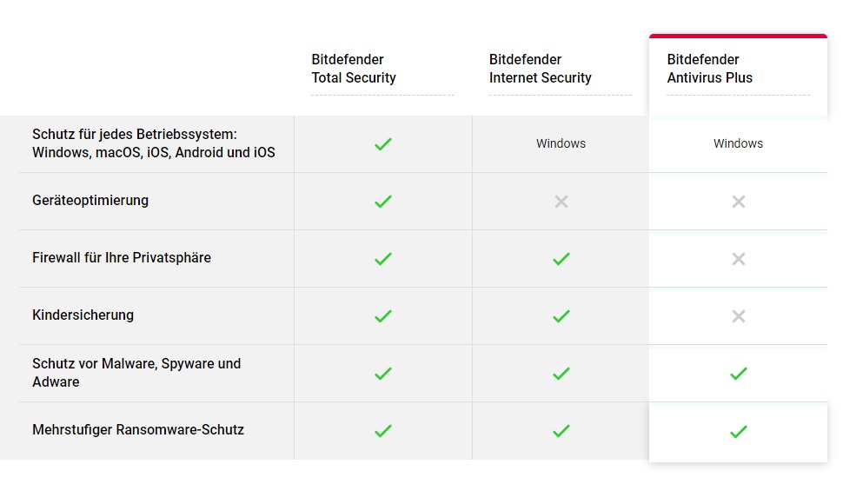Click the Firewall für Ihre Privatsphäre label

(122, 258)
